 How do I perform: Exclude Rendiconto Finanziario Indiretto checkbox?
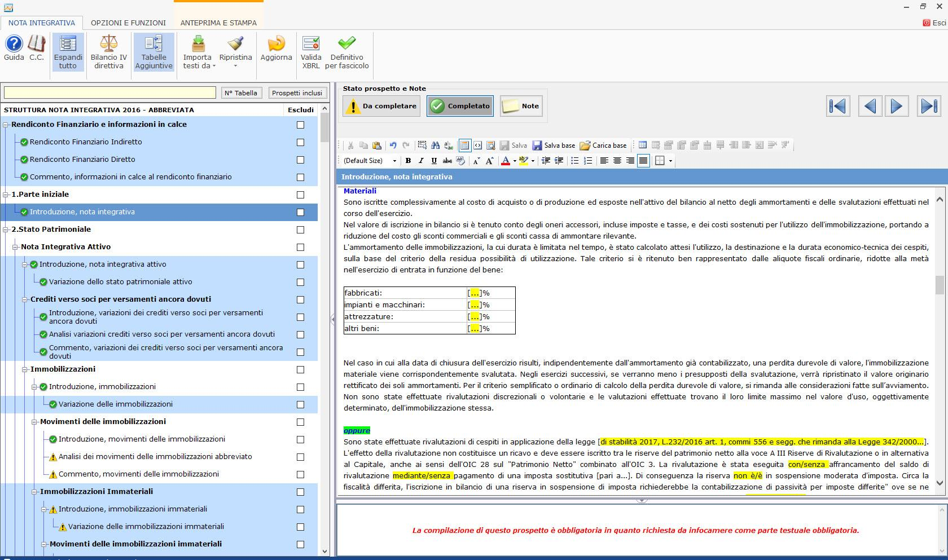(300, 143)
